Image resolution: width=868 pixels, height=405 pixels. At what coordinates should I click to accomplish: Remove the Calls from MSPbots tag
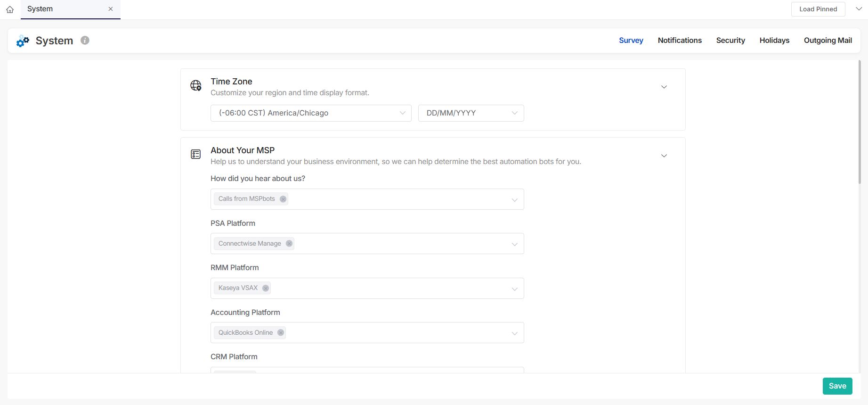point(283,199)
